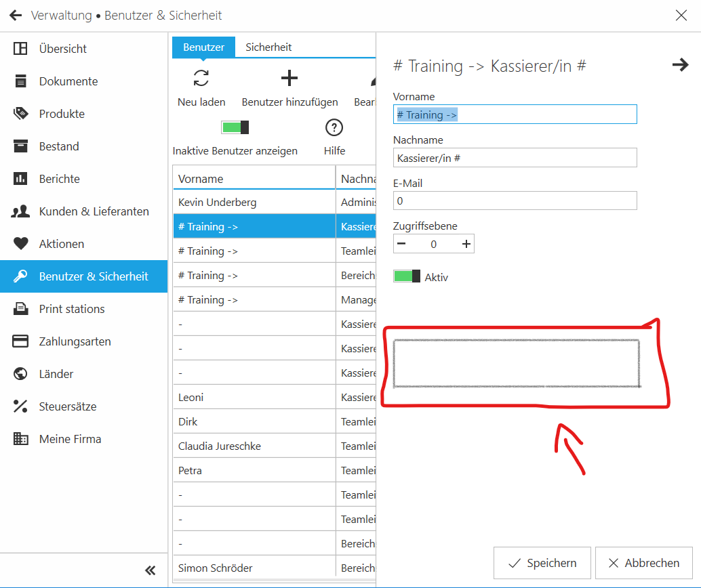Image resolution: width=701 pixels, height=588 pixels.
Task: Toggle Inaktive Benutzer anzeigen switch
Action: coord(235,127)
